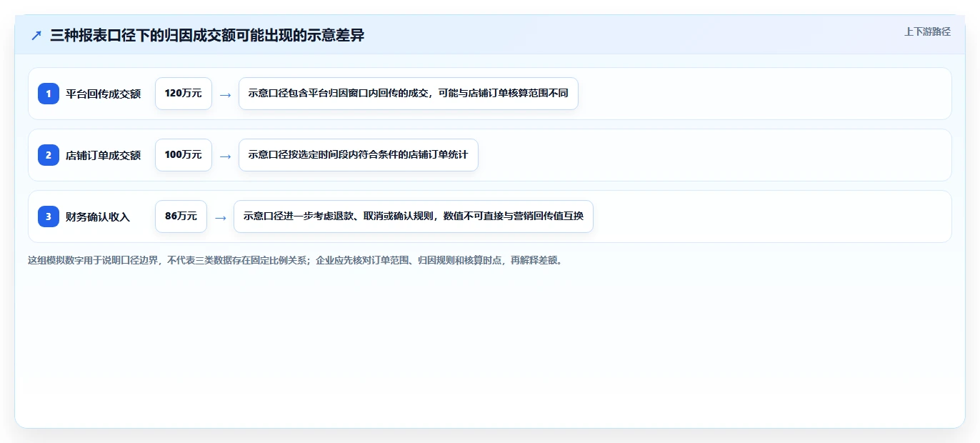980x443 pixels.
Task: Click the footnote starting 这组模拟数字用于说明口径边界
Action: [295, 261]
